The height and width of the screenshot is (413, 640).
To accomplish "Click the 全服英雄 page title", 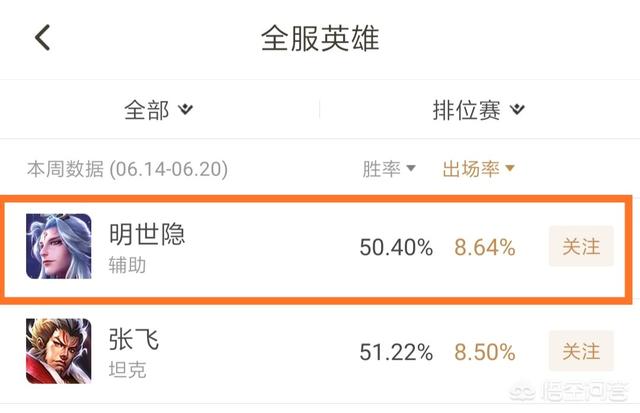I will coord(320,38).
